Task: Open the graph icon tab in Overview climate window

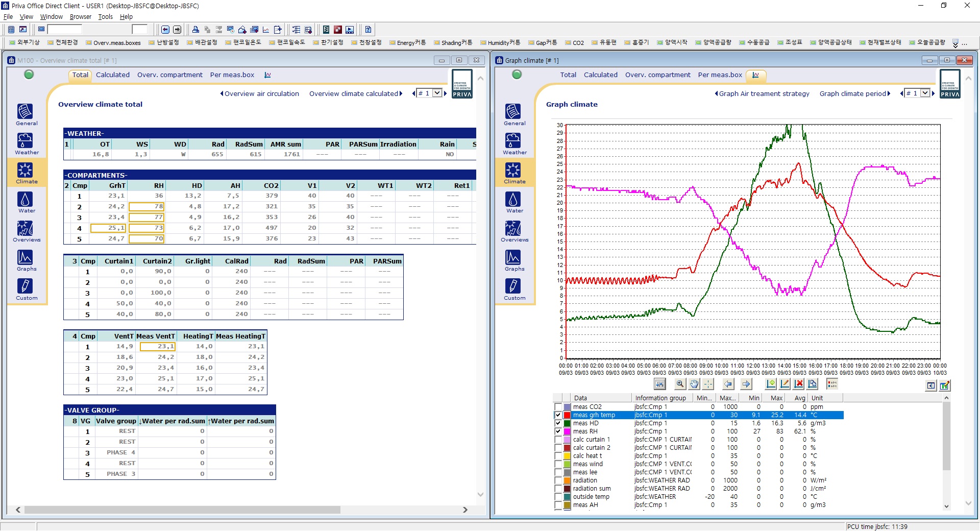Action: click(x=267, y=75)
